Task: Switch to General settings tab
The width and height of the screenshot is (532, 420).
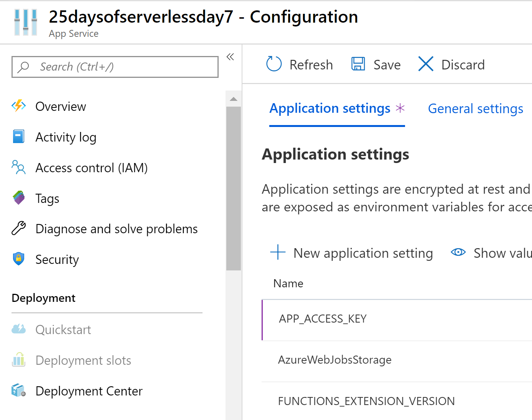Action: (475, 109)
